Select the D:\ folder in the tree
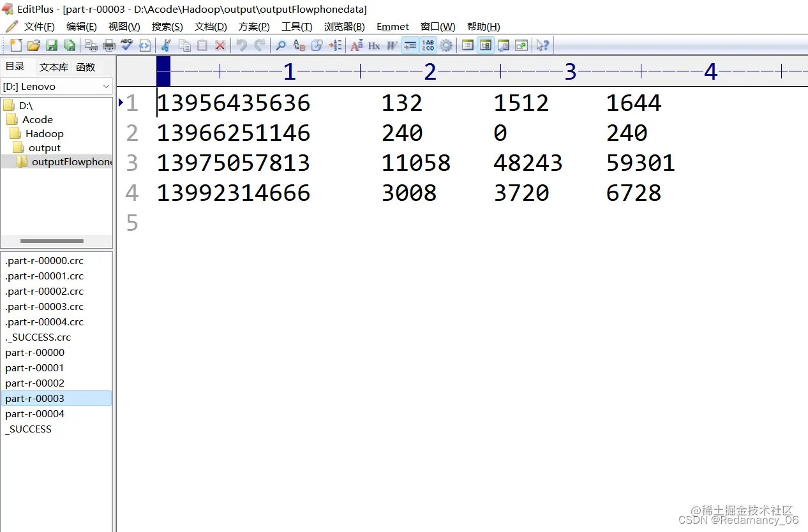Image resolution: width=808 pixels, height=532 pixels. click(26, 105)
